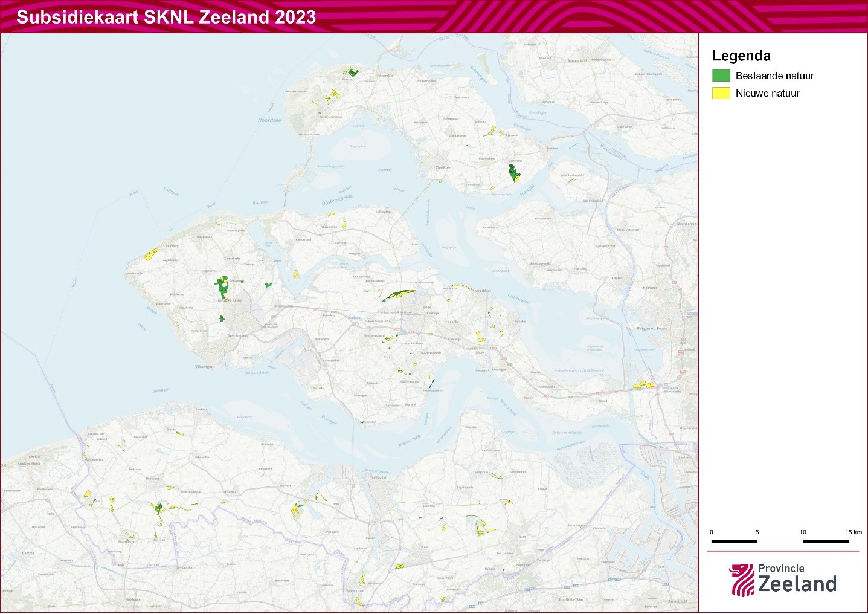Click the large green nature area above Middelburg
Image resolution: width=868 pixels, height=614 pixels.
pyautogui.click(x=222, y=288)
